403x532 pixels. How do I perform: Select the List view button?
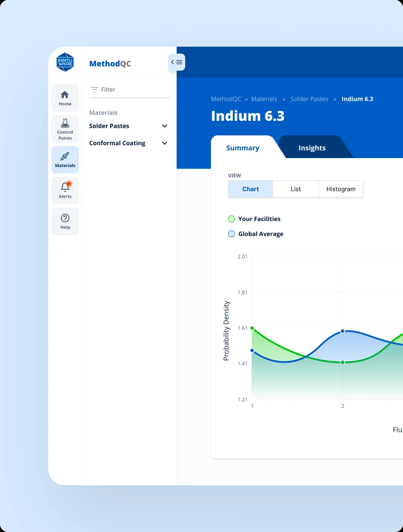[296, 189]
